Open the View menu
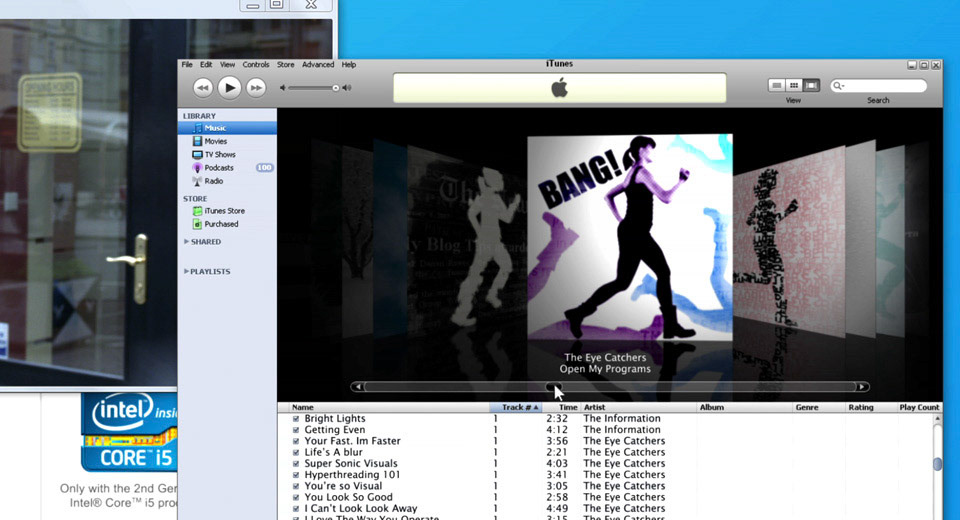 [x=227, y=64]
